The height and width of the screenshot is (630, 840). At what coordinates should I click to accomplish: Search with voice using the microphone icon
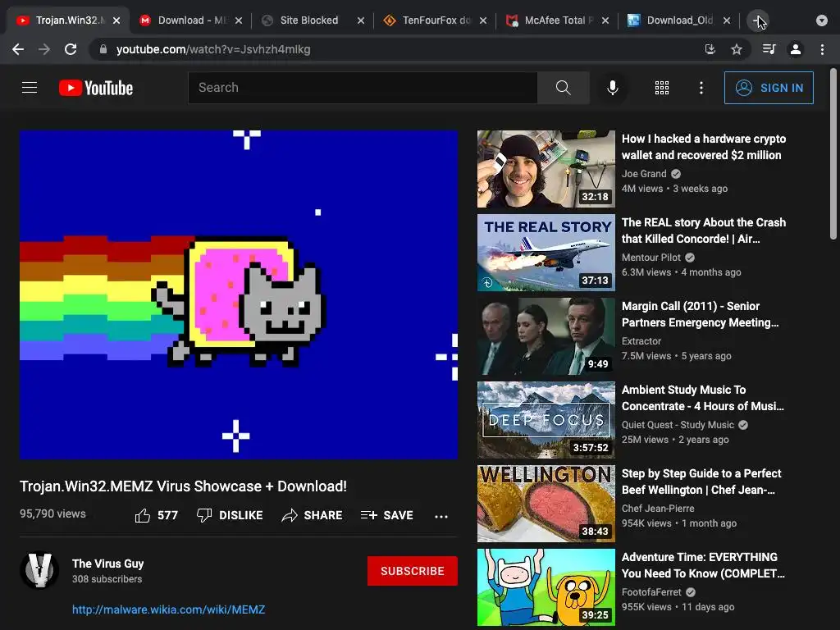click(x=612, y=87)
